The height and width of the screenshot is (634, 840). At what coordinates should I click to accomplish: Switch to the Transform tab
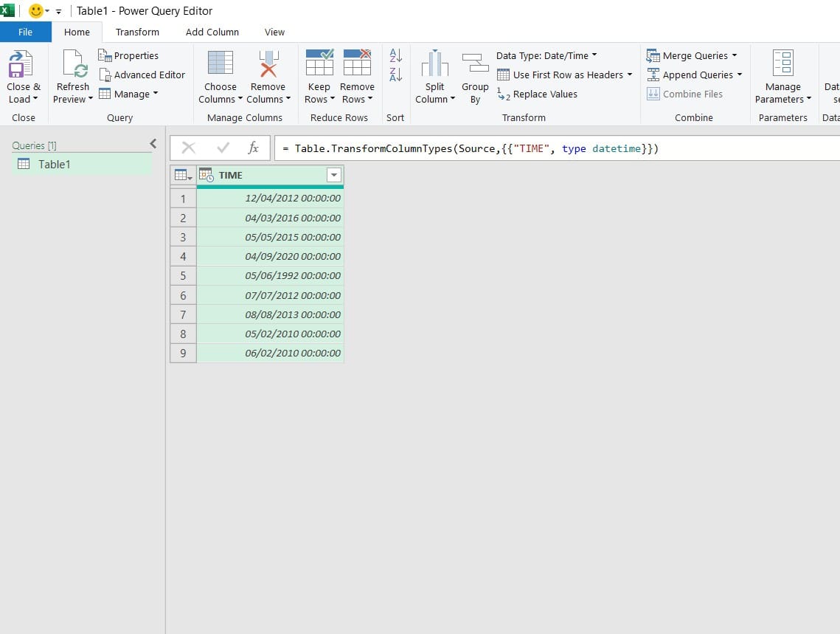click(x=136, y=32)
